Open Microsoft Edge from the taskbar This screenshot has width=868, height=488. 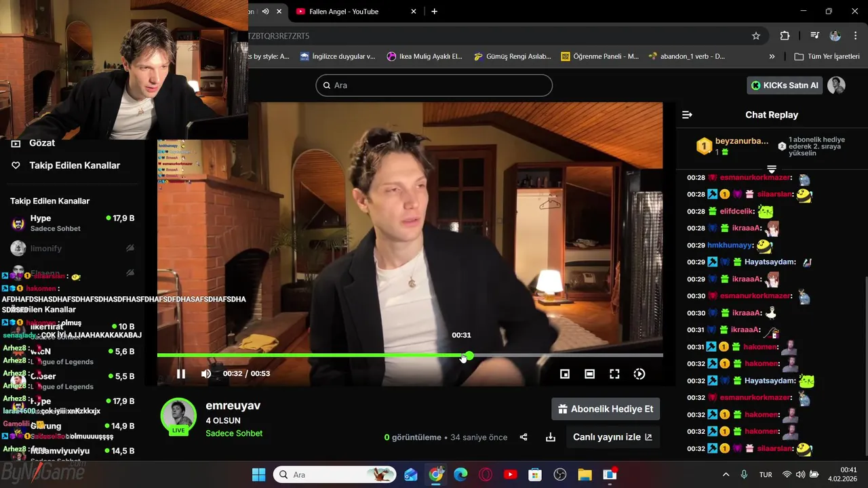pos(460,474)
